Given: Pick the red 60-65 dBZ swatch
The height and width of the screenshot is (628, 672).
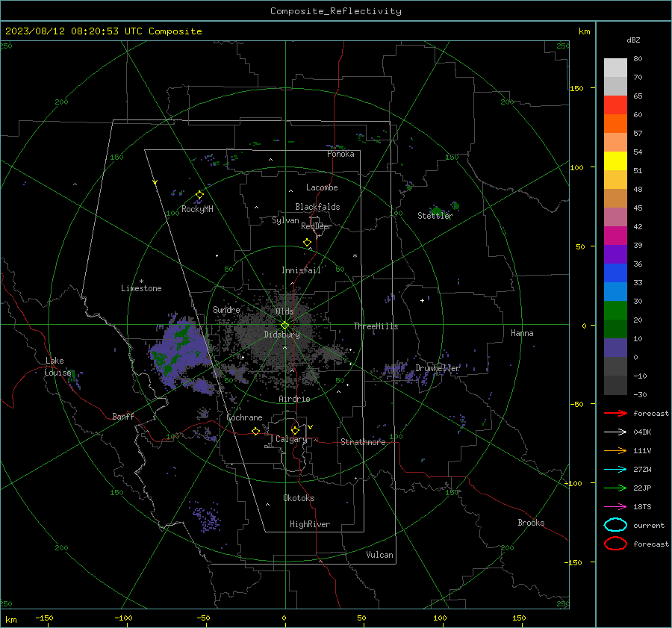Looking at the screenshot, I should 615,105.
